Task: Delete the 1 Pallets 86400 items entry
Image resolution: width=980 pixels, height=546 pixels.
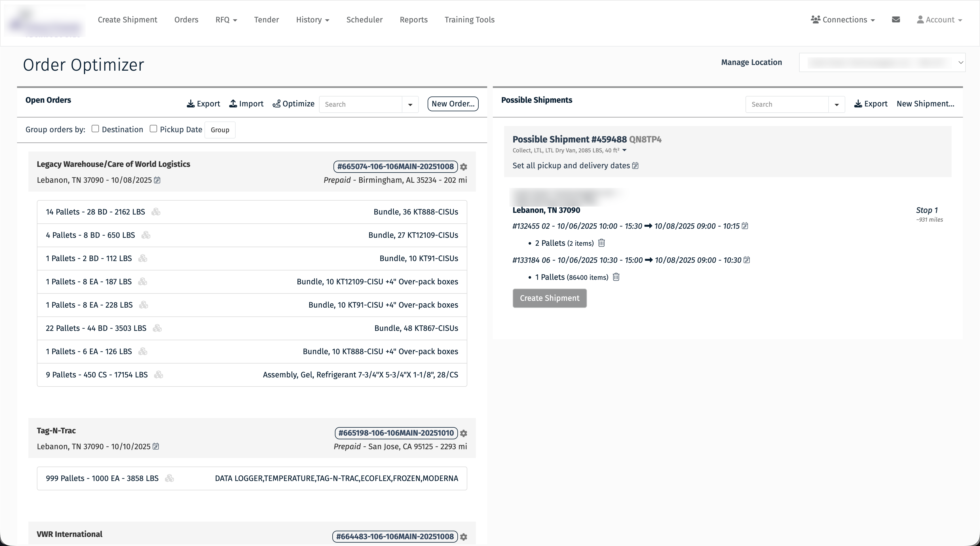Action: (616, 277)
